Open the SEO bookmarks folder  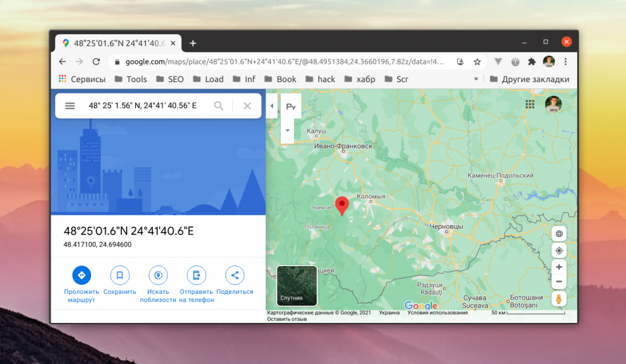pyautogui.click(x=170, y=79)
